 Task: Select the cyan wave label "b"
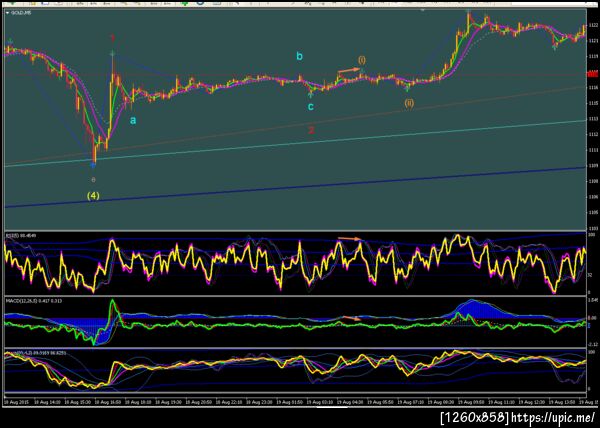click(x=299, y=56)
